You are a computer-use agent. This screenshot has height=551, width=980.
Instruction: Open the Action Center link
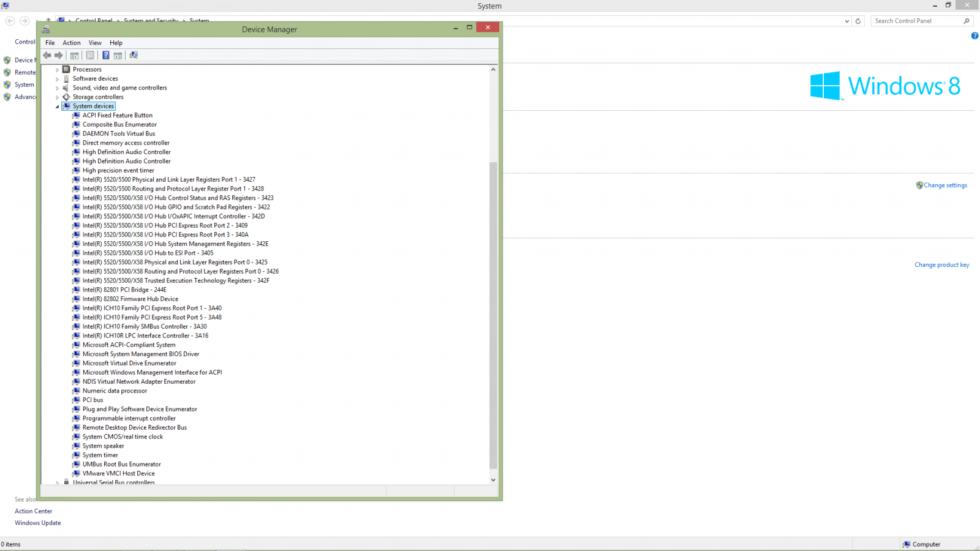tap(34, 511)
